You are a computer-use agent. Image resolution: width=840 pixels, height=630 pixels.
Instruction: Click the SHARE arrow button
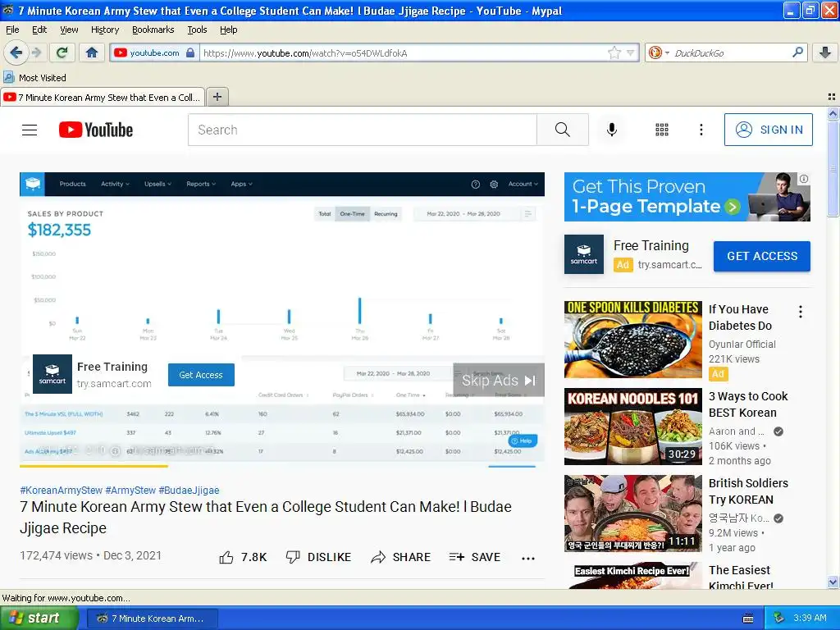[400, 557]
